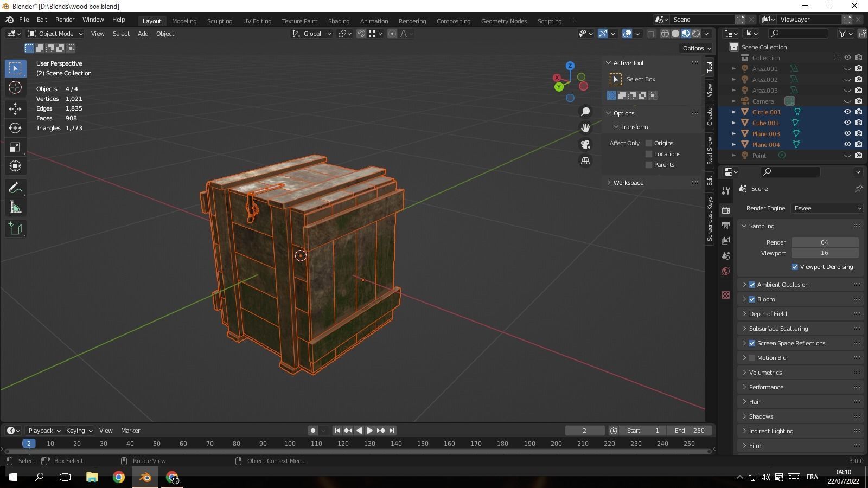
Task: Switch to the Shading workspace tab
Action: tap(339, 21)
